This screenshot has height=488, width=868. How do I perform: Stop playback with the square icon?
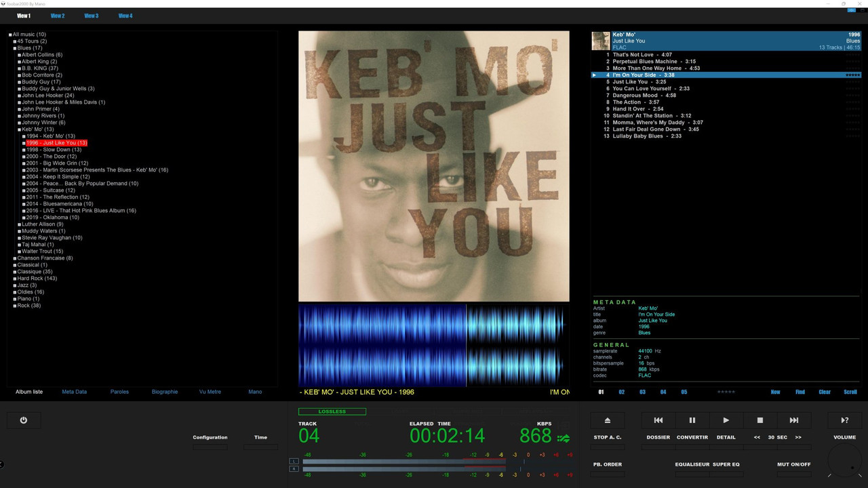tap(760, 420)
